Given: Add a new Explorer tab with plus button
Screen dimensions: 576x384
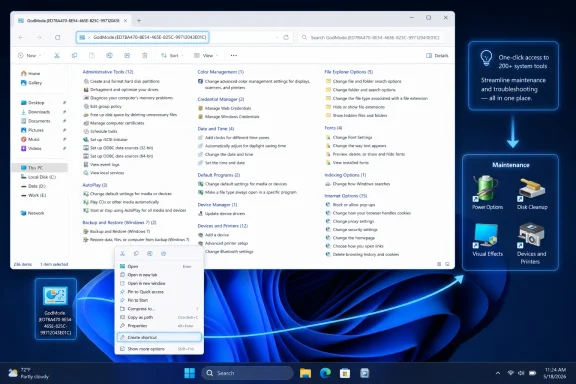Looking at the screenshot, I should click(139, 21).
